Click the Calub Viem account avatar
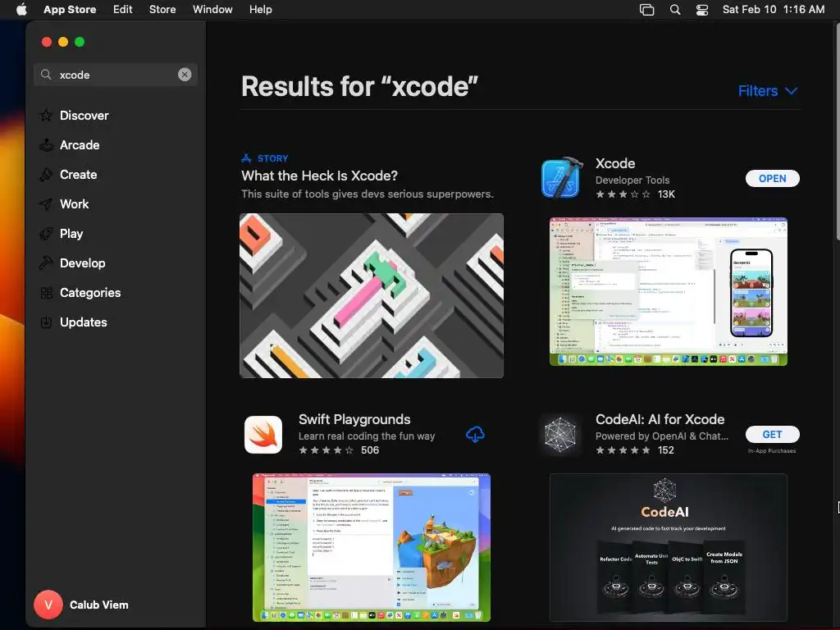 [x=48, y=605]
